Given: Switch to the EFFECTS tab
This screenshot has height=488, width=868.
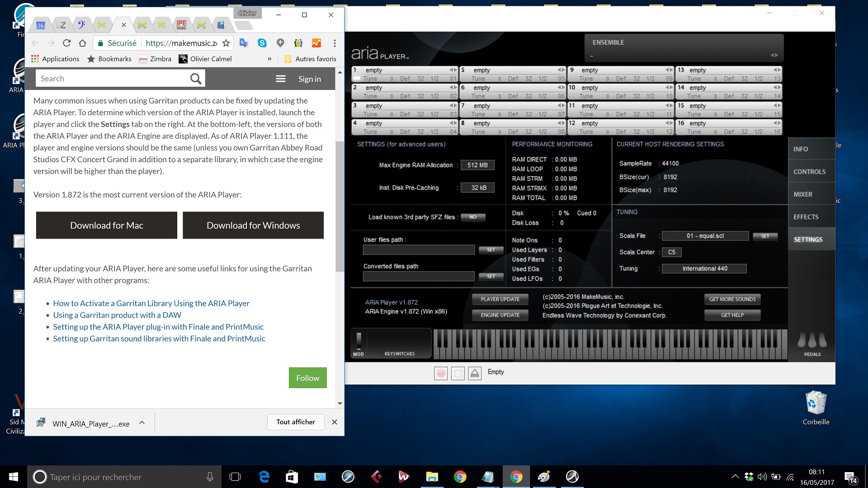Looking at the screenshot, I should coord(806,217).
